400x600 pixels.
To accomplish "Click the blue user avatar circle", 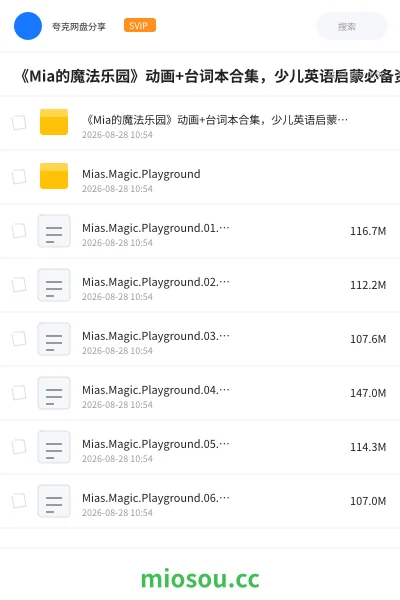I will [28, 26].
